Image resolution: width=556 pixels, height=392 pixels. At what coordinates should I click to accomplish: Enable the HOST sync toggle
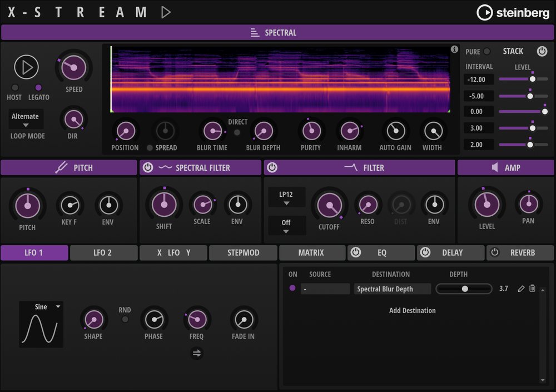15,87
